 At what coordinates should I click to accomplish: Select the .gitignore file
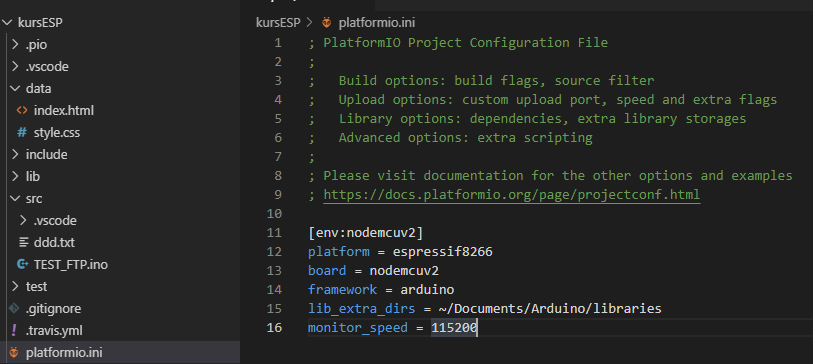point(53,309)
